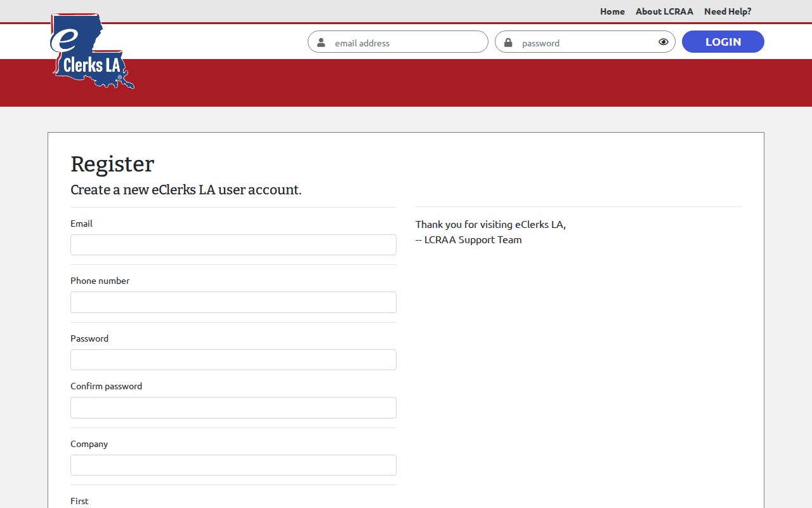The width and height of the screenshot is (812, 508).
Task: Click the 'Phone number' label
Action: tap(100, 281)
